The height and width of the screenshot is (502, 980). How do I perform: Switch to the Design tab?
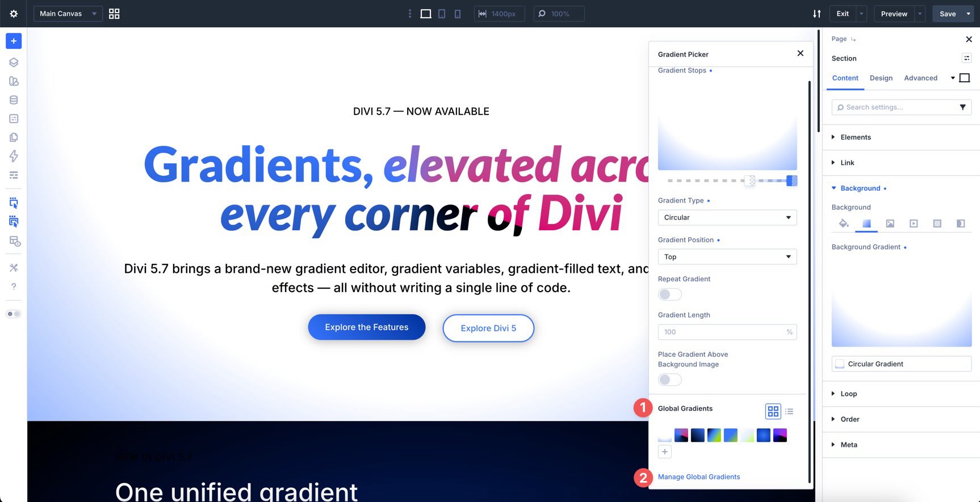click(881, 78)
